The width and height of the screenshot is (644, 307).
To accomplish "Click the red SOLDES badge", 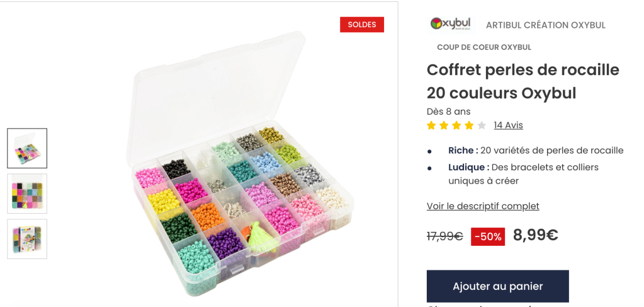I will click(362, 25).
